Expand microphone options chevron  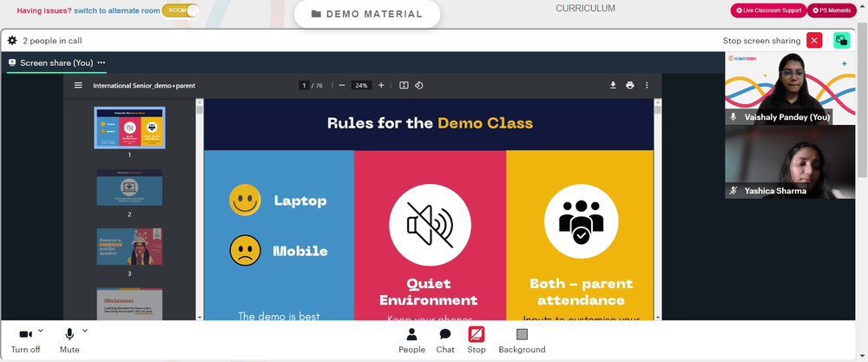click(x=85, y=331)
